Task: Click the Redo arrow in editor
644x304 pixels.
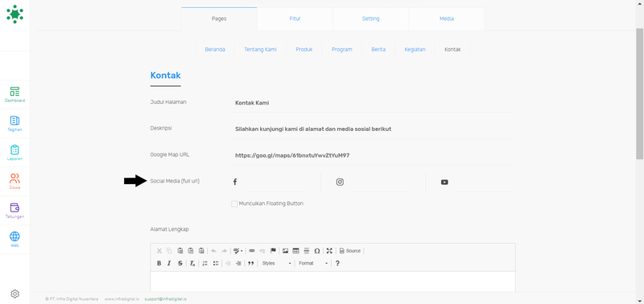Action: pos(225,251)
